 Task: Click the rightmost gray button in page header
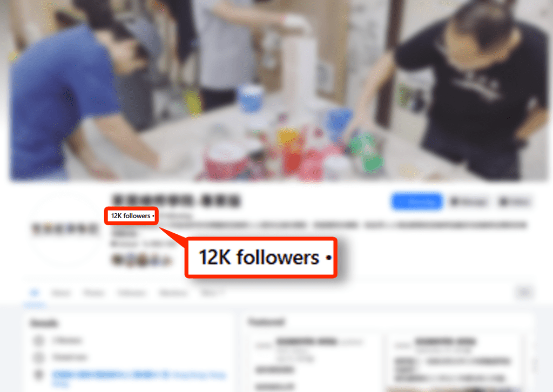[514, 201]
